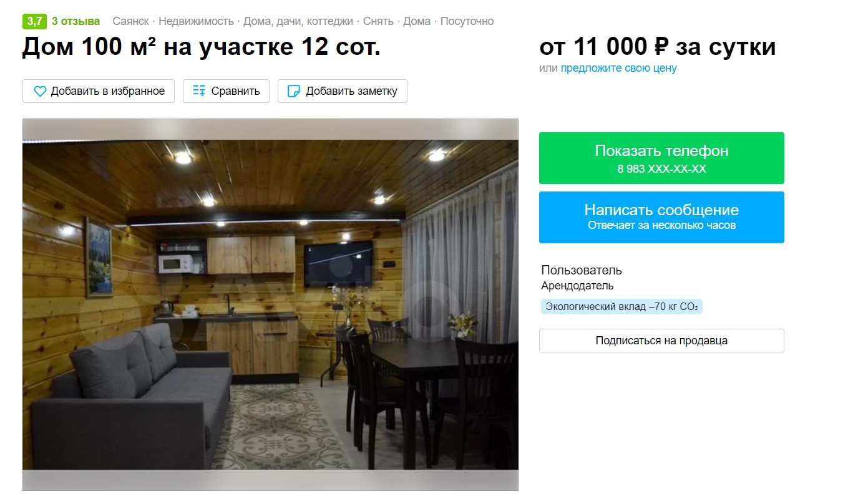Click the compare icon next to Сравнить
This screenshot has height=504, width=843.
tap(199, 91)
